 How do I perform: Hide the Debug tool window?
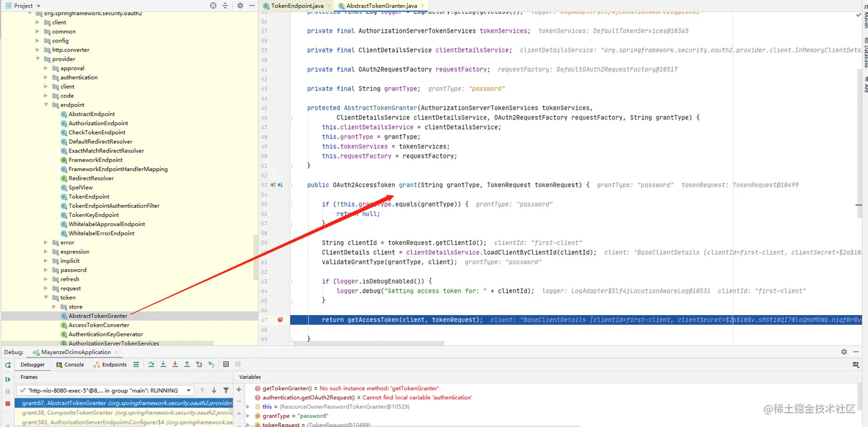coord(856,352)
